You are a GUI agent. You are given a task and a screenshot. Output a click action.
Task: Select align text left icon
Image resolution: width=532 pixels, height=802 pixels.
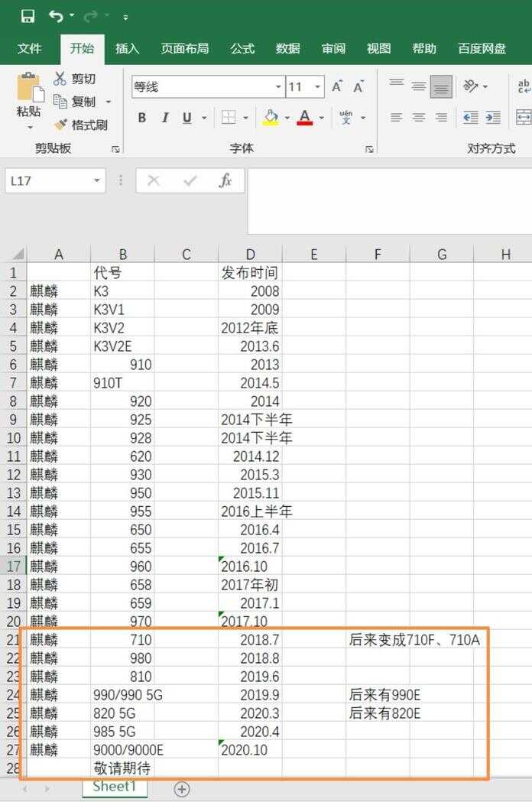(397, 118)
